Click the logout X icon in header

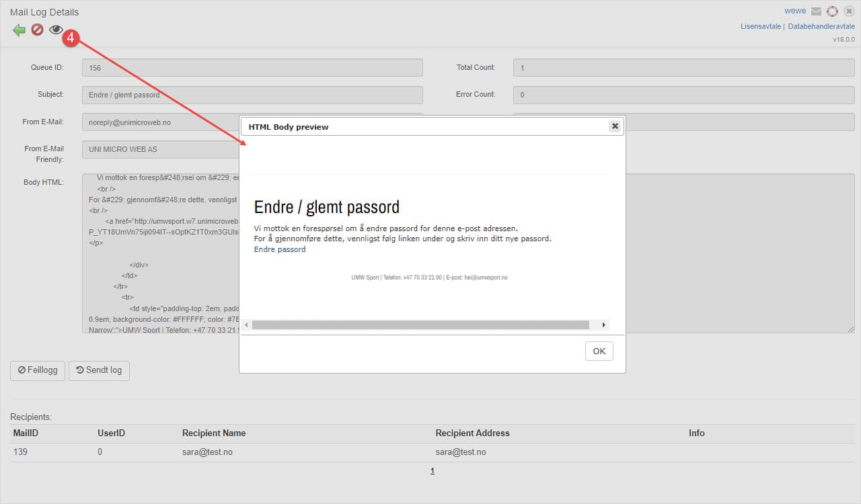(x=849, y=11)
